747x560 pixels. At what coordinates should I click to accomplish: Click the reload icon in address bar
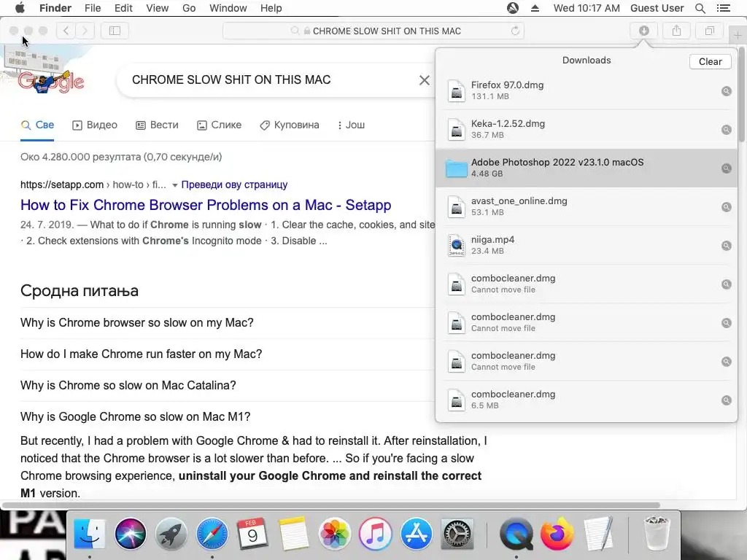pyautogui.click(x=515, y=31)
